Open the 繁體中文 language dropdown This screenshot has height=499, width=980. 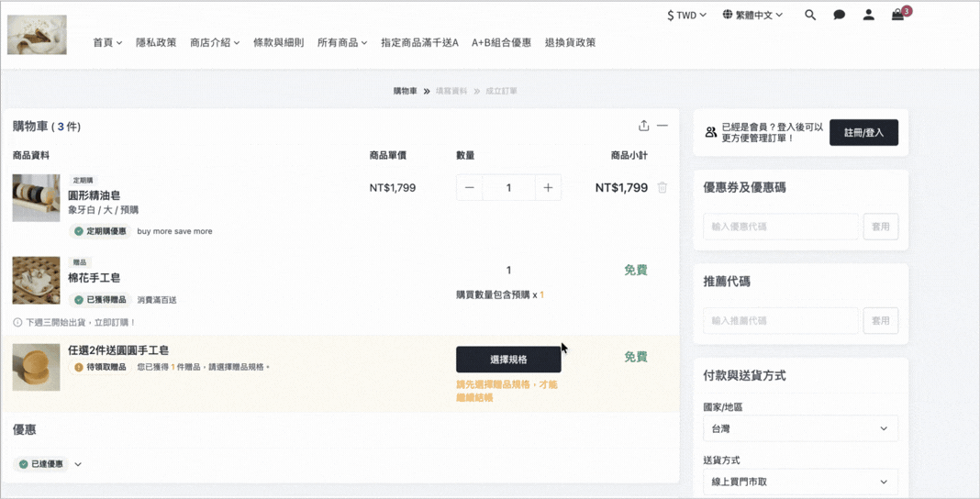coord(752,15)
